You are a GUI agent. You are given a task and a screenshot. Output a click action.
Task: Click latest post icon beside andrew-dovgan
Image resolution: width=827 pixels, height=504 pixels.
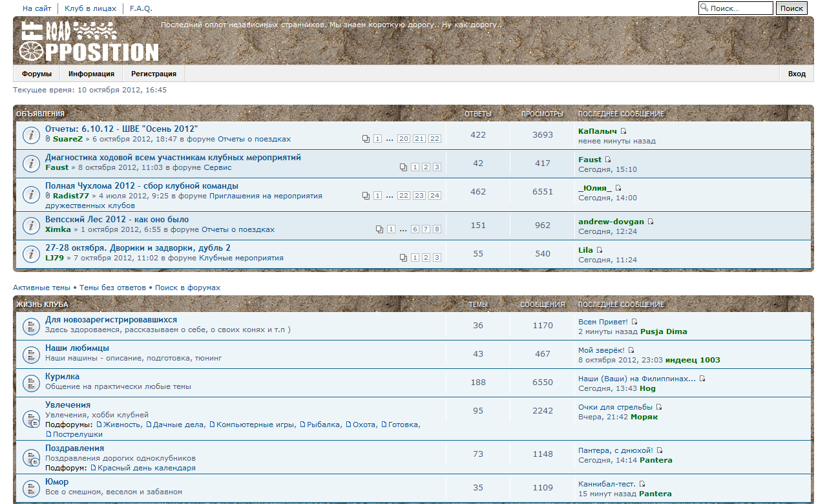pyautogui.click(x=651, y=222)
